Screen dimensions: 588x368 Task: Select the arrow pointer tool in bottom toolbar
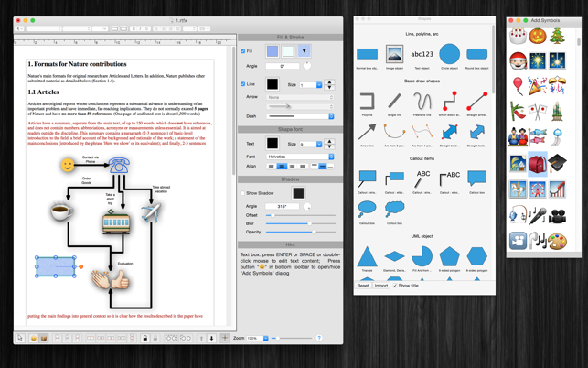(20, 338)
